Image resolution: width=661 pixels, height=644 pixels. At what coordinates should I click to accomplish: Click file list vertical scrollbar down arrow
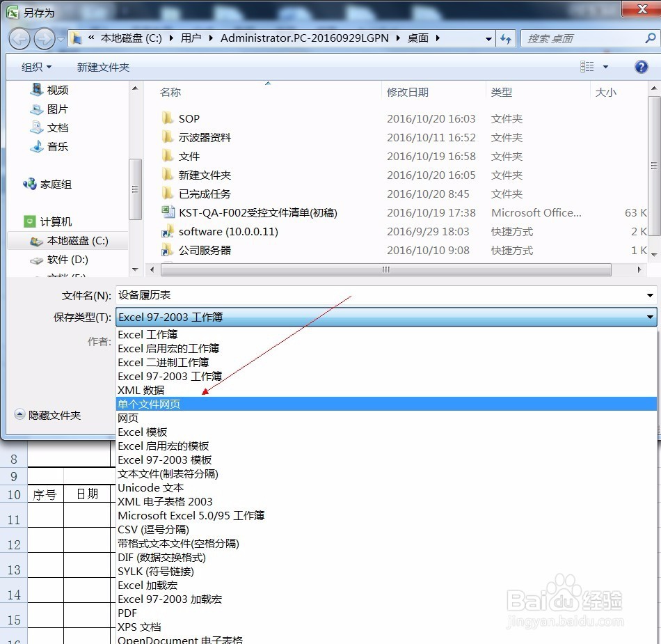pos(654,254)
